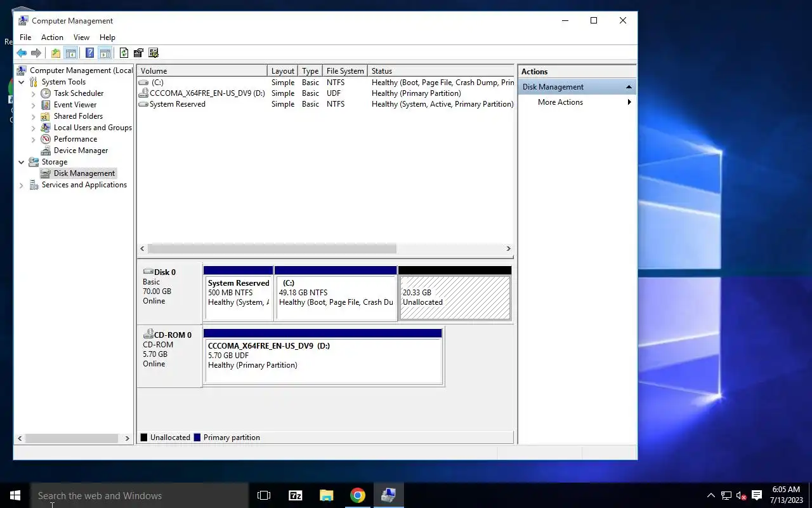Screen dimensions: 812x508
Task: Open the Windows Start menu
Action: [15, 495]
